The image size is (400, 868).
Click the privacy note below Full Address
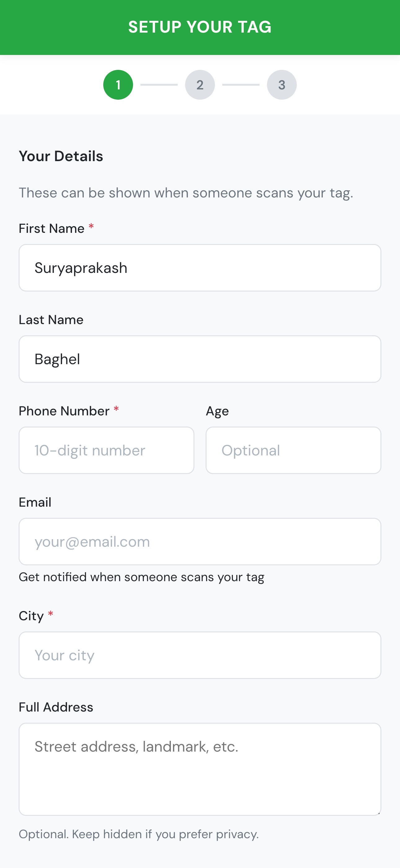pos(139,834)
